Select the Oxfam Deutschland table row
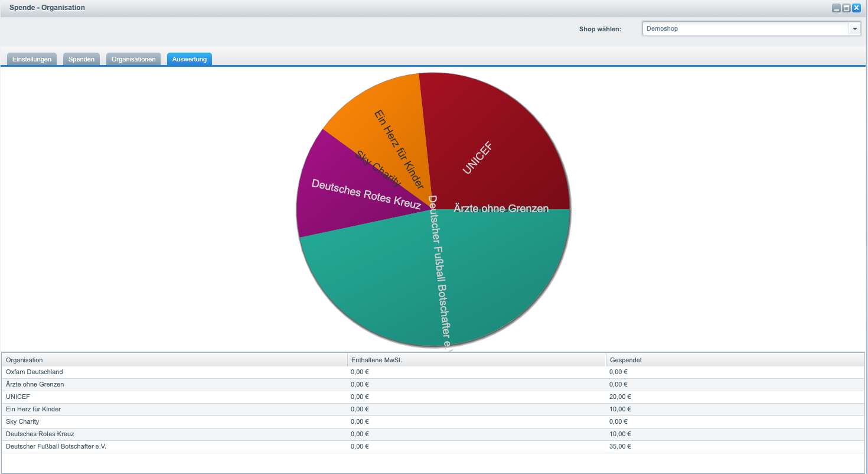Screen dimensions: 868x474 (x=433, y=372)
